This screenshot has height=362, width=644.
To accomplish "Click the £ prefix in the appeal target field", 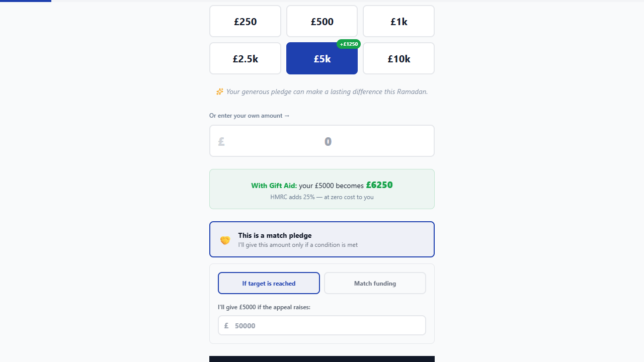I will [226, 325].
